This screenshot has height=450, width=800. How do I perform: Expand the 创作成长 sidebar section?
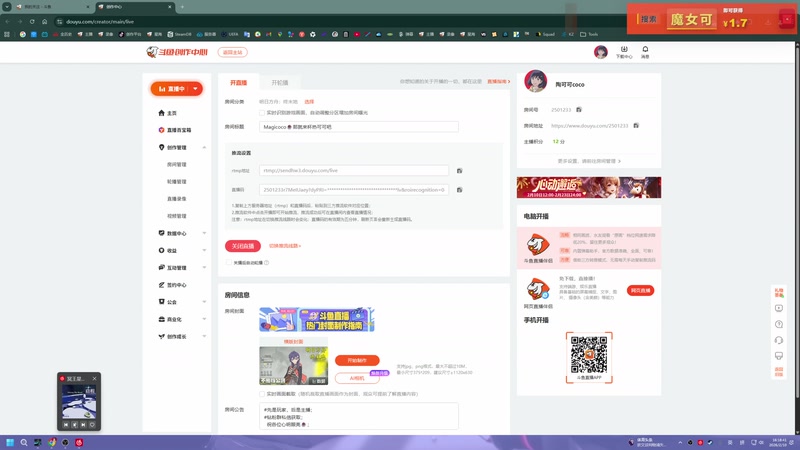[204, 336]
